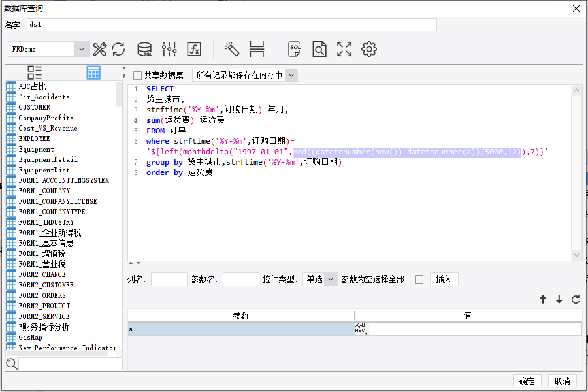Viewport: 588px width, 392px height.
Task: Refresh the table list with reload icon
Action: 118,49
